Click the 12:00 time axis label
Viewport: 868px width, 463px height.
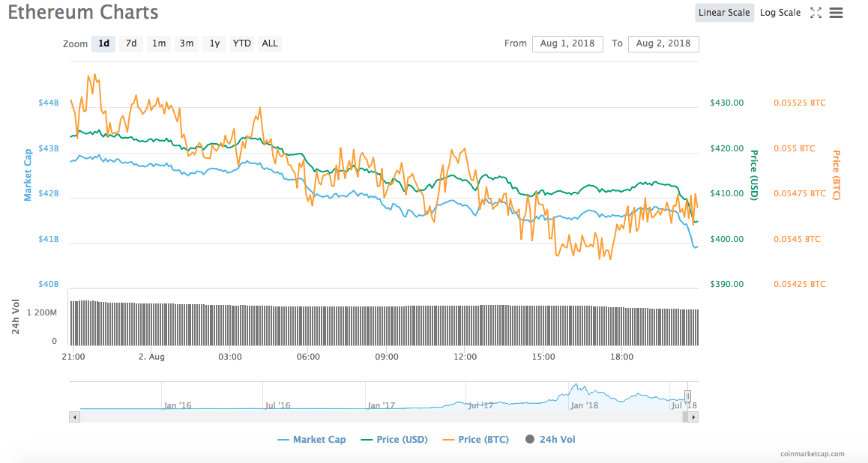click(x=465, y=357)
